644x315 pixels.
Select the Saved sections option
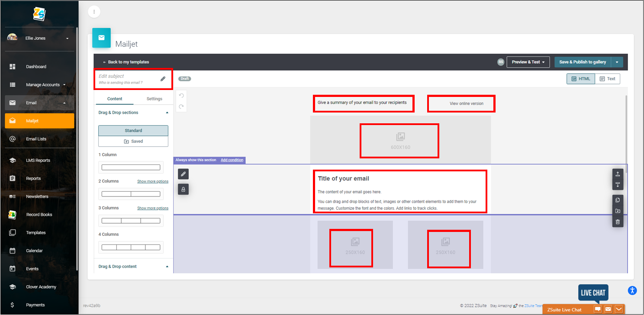(x=133, y=141)
